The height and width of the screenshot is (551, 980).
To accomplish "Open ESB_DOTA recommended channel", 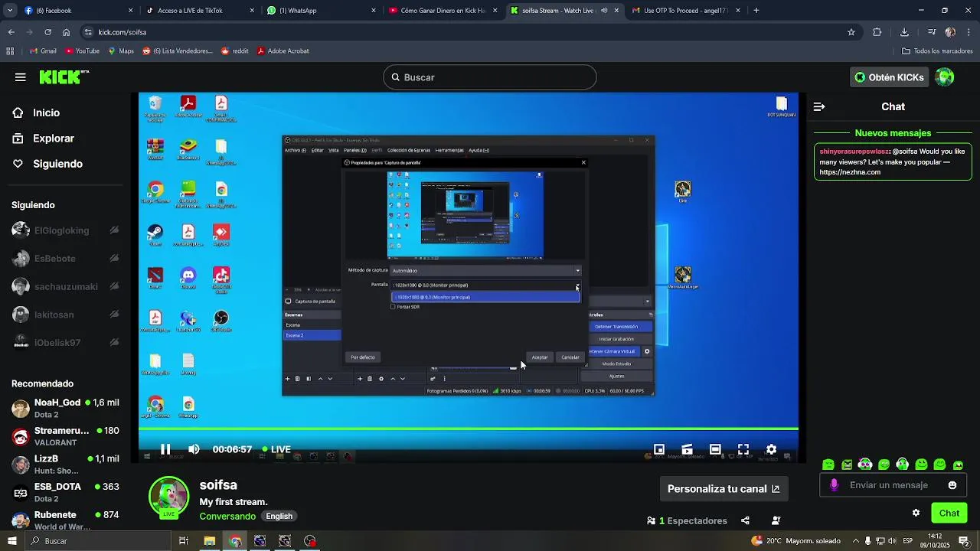I will pyautogui.click(x=65, y=492).
